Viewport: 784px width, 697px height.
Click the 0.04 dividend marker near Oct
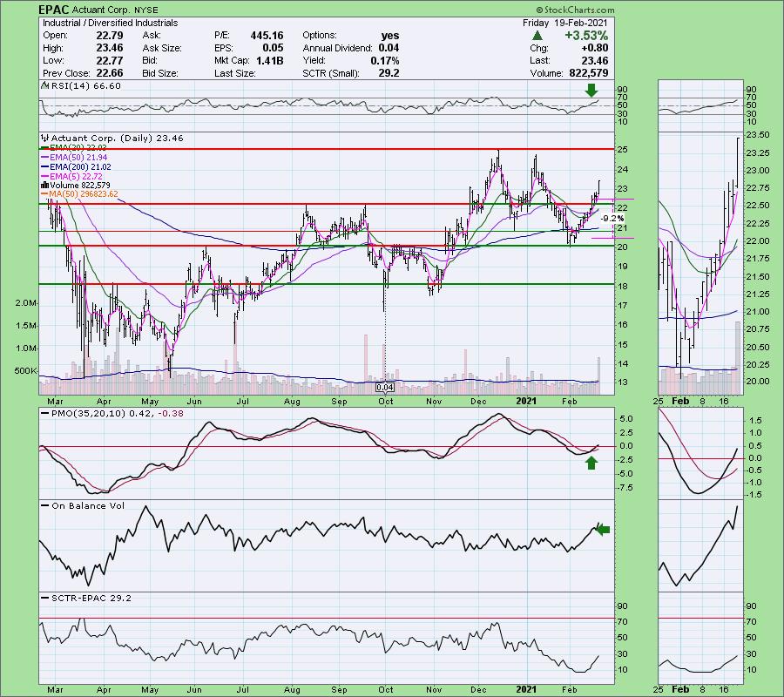(384, 388)
